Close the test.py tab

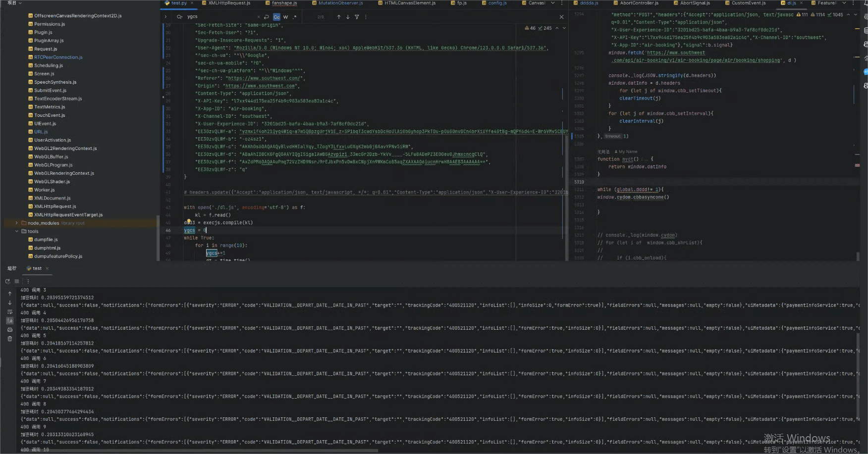click(191, 3)
